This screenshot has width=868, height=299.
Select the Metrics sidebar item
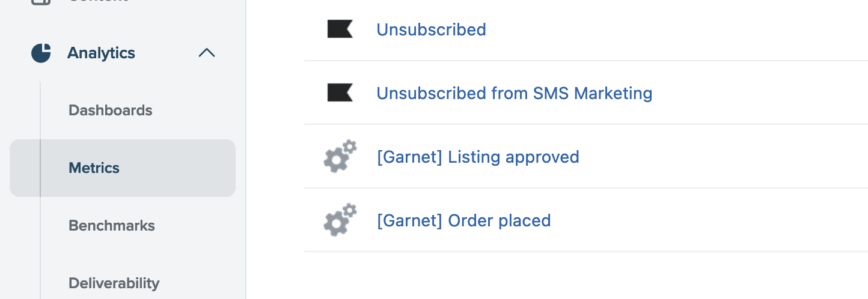click(x=123, y=168)
